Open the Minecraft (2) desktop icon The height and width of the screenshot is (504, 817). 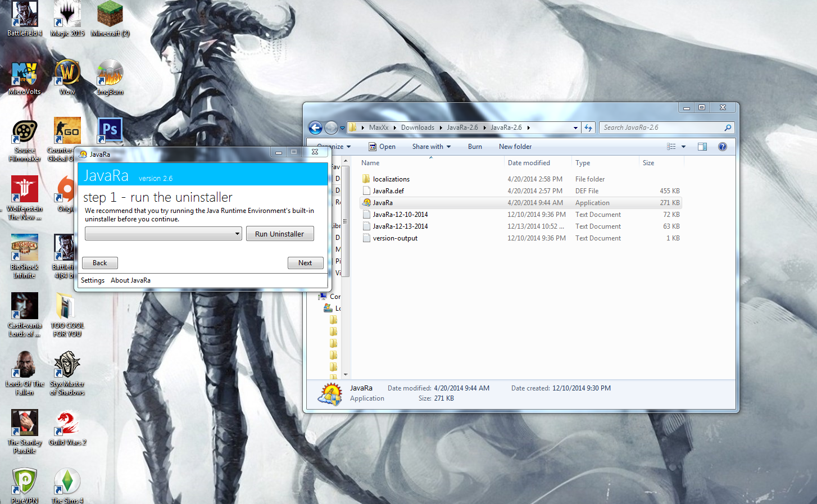[110, 19]
